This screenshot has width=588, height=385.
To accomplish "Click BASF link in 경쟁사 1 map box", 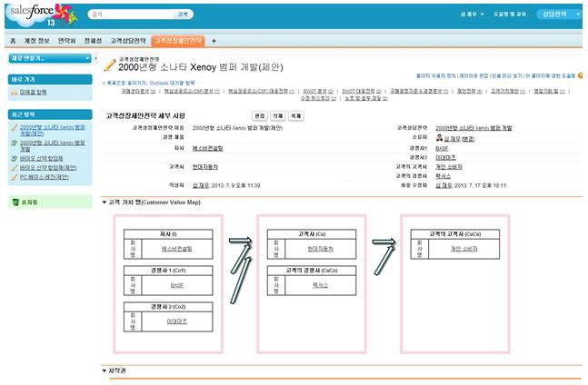I will click(x=177, y=285).
